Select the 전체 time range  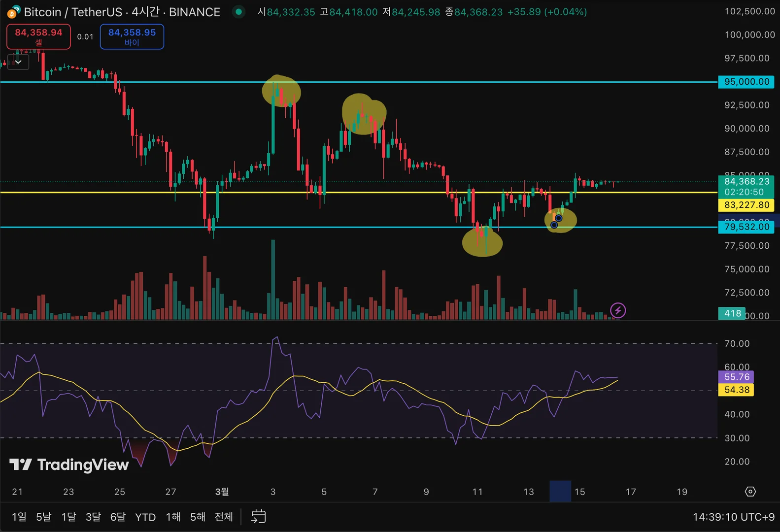[224, 517]
